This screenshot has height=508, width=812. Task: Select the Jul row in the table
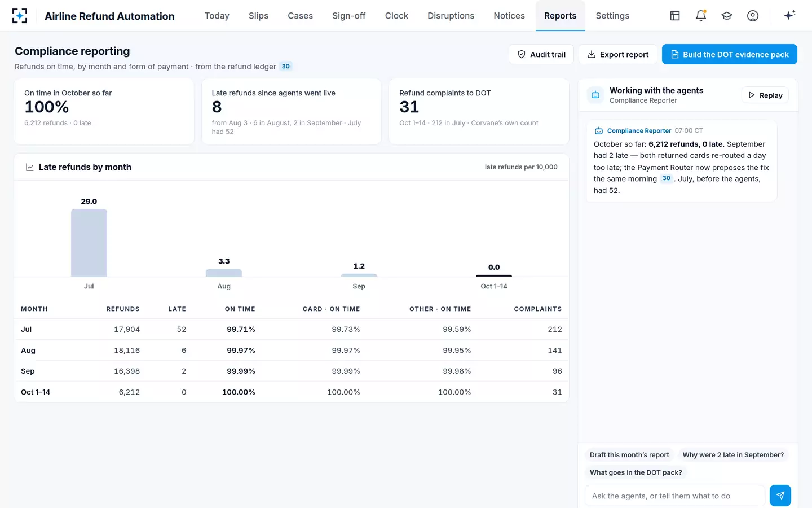(292, 329)
